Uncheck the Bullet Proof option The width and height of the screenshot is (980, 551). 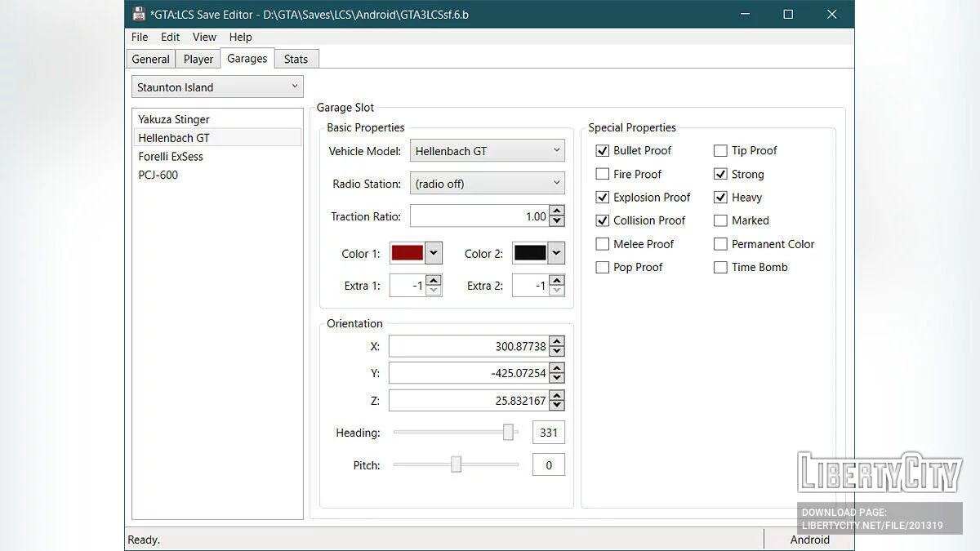click(x=603, y=151)
